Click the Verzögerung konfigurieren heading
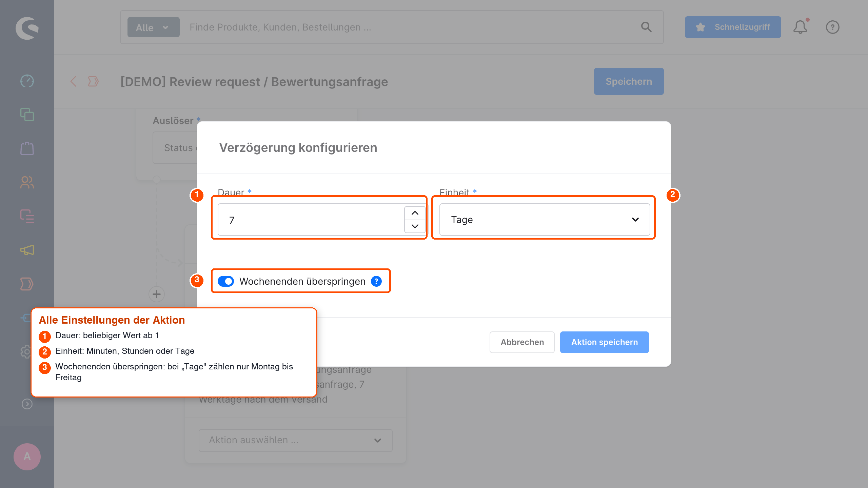This screenshot has width=868, height=488. click(298, 148)
